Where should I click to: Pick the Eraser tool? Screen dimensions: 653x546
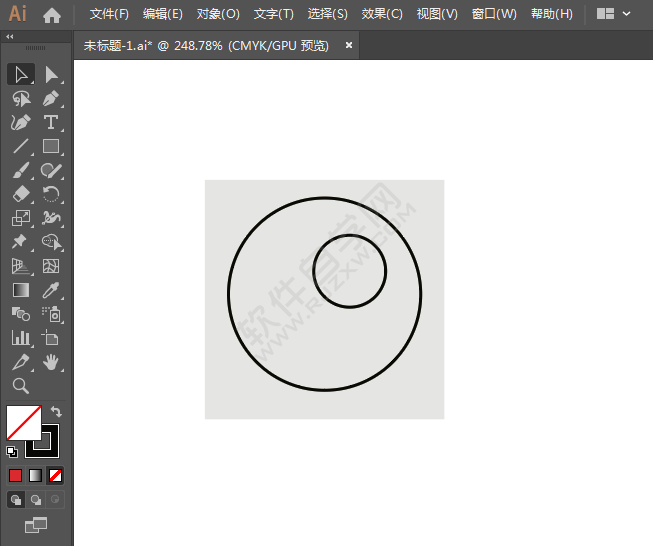[x=21, y=194]
